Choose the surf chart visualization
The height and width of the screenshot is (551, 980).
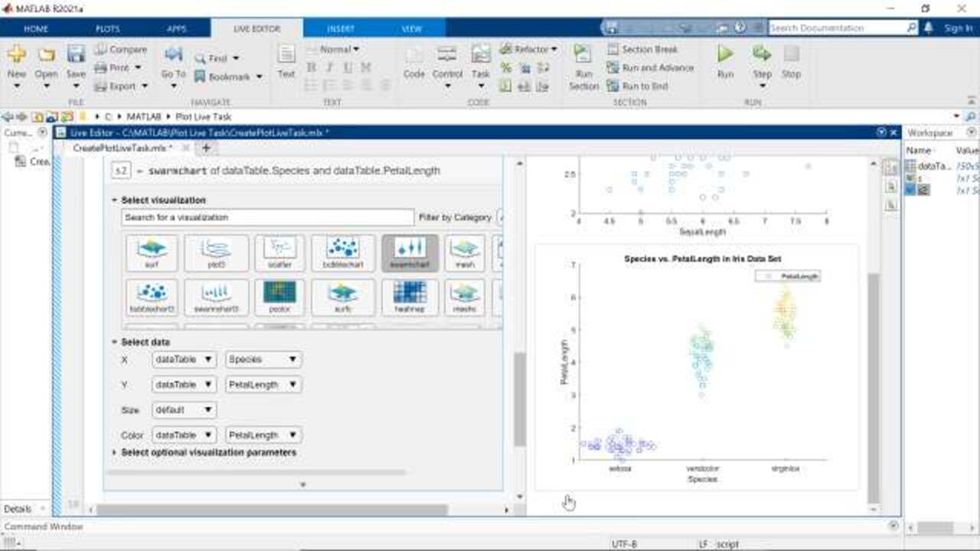(152, 252)
